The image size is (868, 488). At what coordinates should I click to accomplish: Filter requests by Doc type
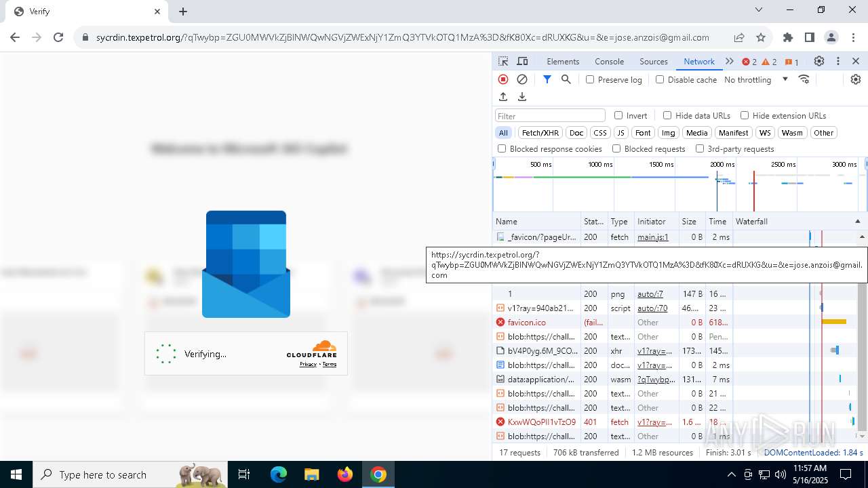[576, 133]
